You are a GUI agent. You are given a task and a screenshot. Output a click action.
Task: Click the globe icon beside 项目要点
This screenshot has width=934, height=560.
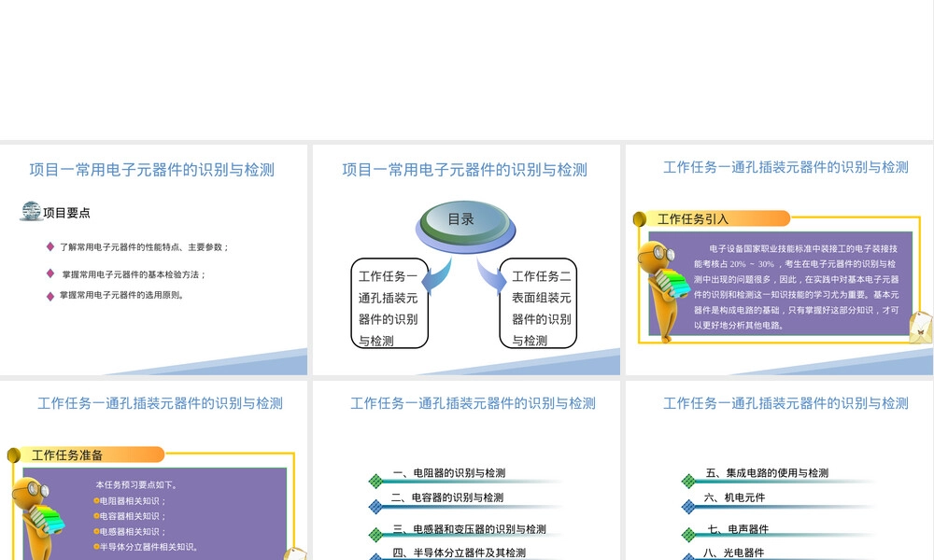coord(31,211)
